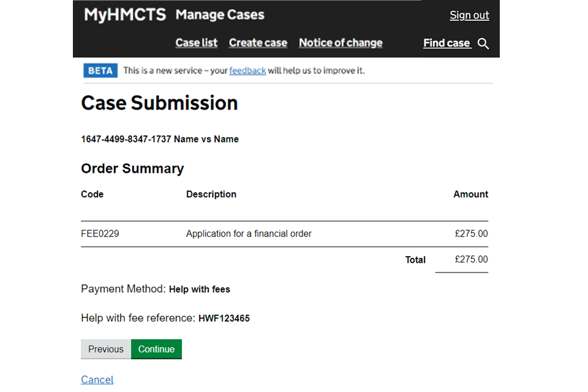Click the 'Application for a financial order' description
The width and height of the screenshot is (588, 392).
[x=249, y=233]
